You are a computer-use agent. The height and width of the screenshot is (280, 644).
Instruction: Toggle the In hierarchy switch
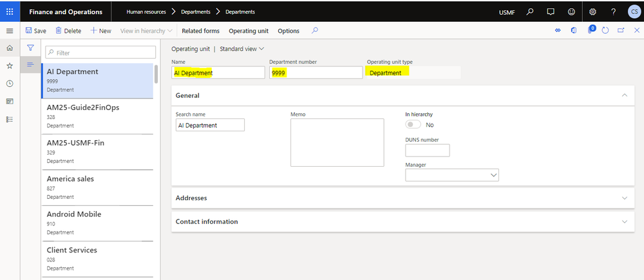413,125
